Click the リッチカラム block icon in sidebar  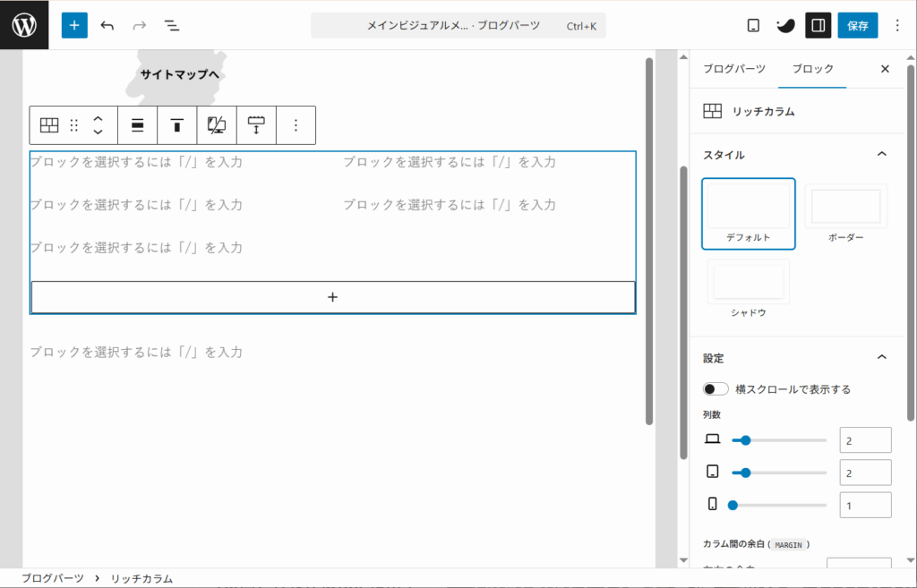(x=712, y=111)
